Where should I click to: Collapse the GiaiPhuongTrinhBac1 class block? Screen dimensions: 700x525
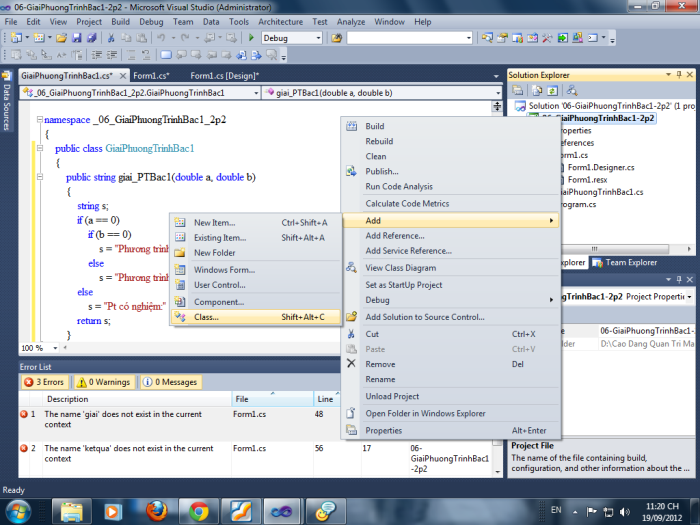[x=40, y=148]
